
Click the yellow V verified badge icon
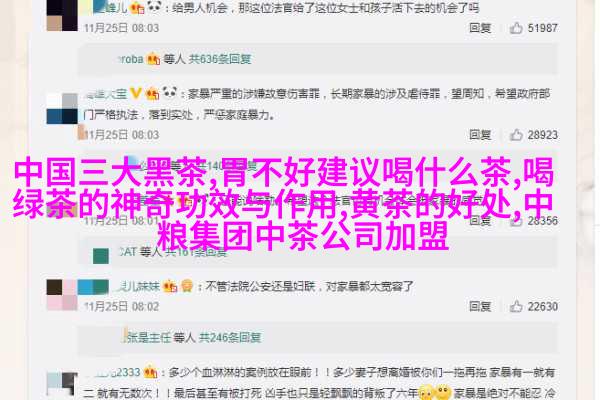point(135,93)
